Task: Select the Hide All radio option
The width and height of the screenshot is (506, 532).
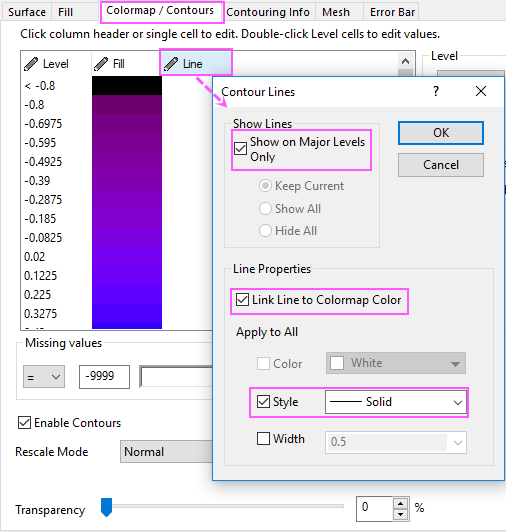Action: (265, 231)
